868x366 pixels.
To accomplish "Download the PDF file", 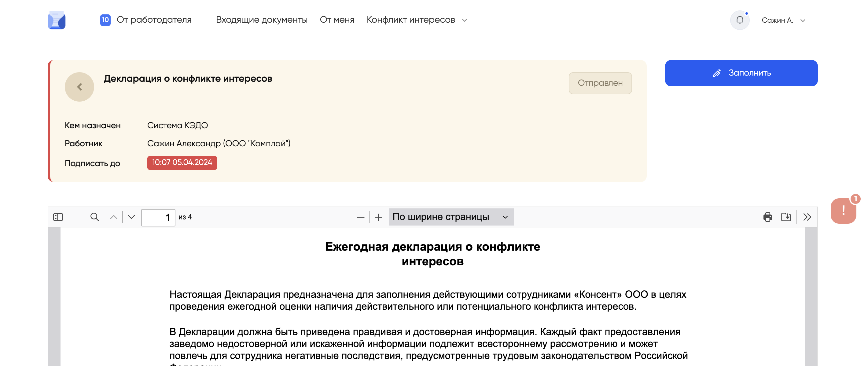I will 786,217.
